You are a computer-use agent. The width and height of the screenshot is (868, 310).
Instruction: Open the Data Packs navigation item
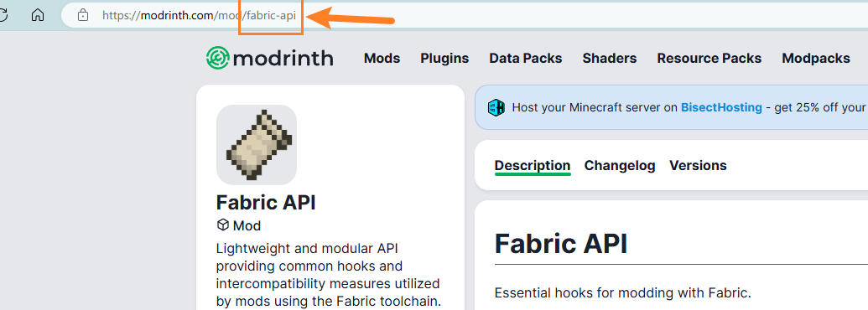click(x=525, y=58)
